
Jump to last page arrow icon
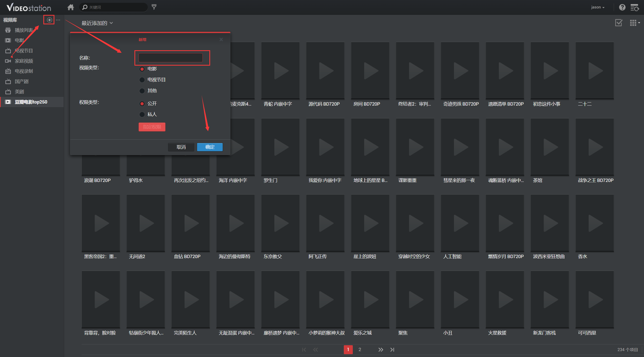[392, 350]
